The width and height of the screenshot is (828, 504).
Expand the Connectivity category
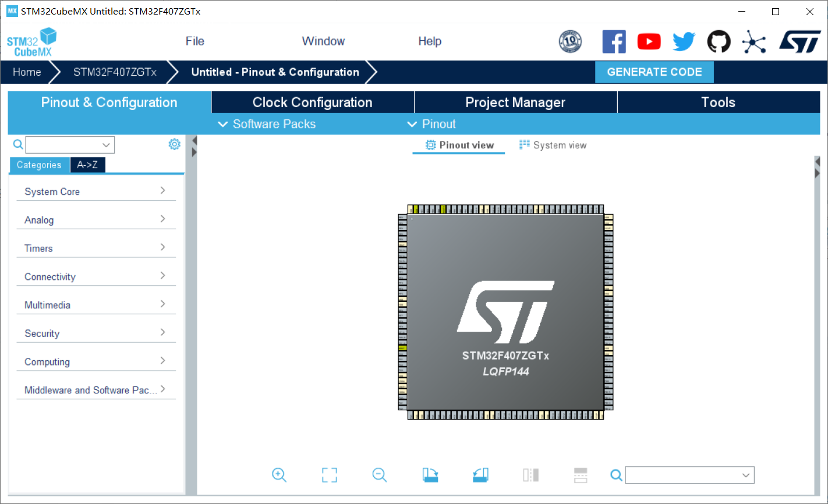pyautogui.click(x=96, y=277)
